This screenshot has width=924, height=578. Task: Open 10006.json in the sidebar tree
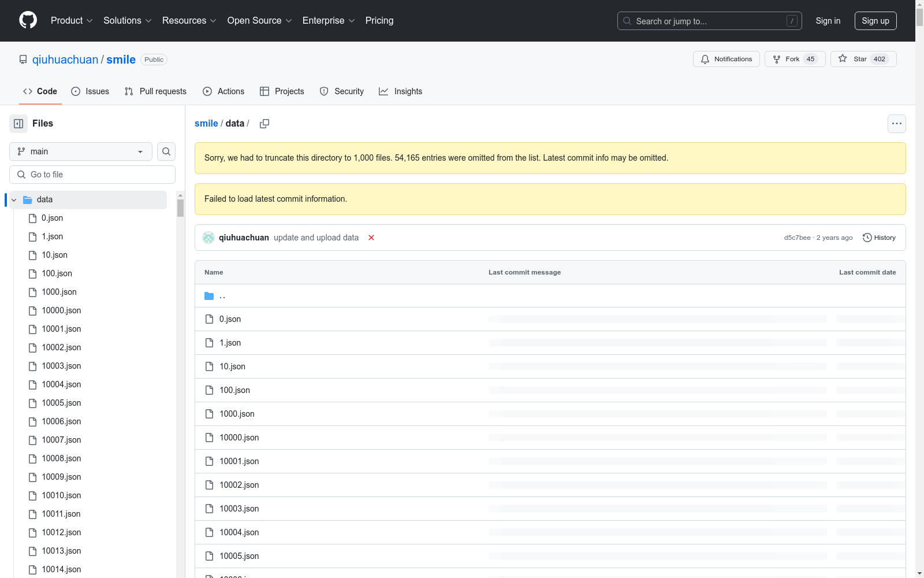coord(61,421)
